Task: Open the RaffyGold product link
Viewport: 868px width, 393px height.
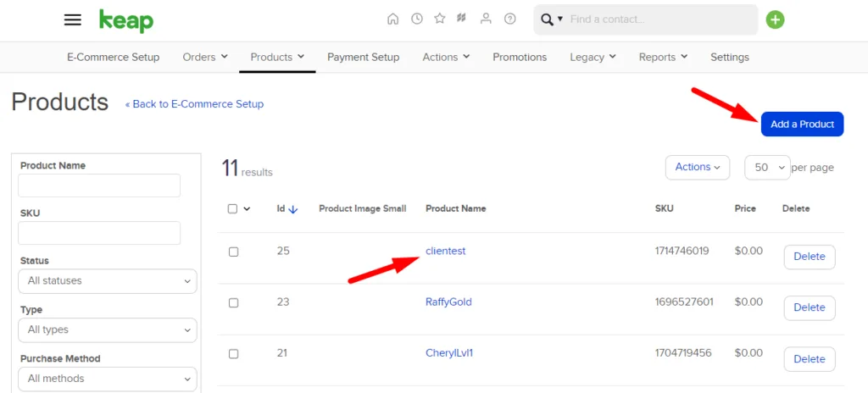Action: tap(448, 302)
